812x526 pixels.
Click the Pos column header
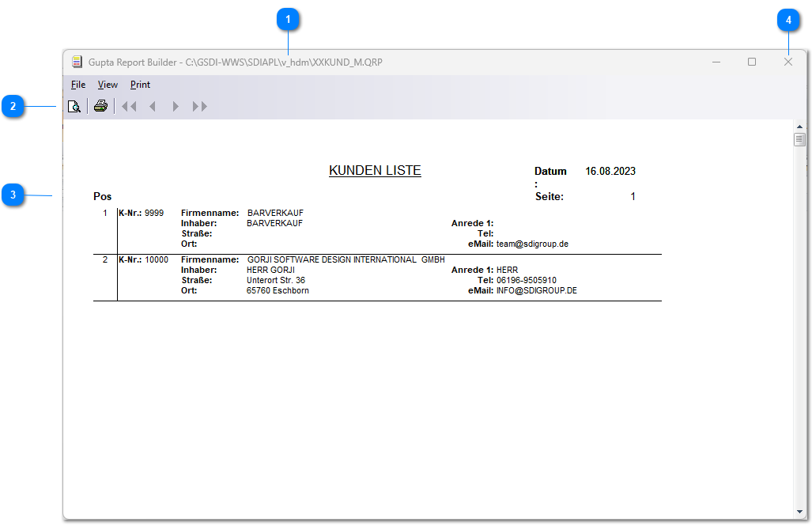coord(102,196)
